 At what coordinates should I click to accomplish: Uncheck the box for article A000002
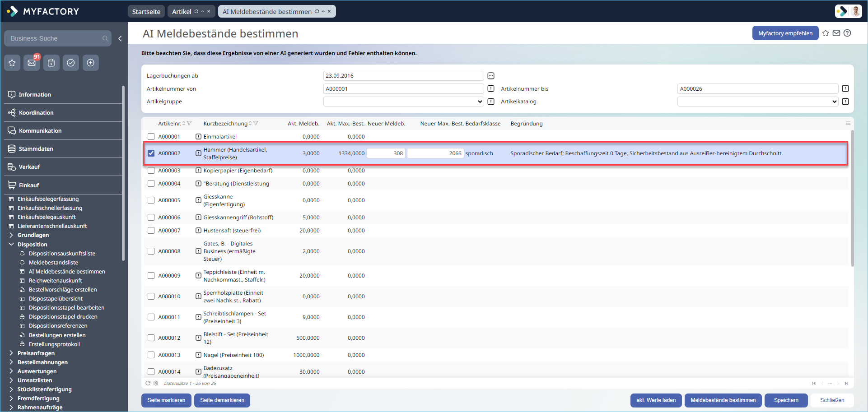coord(151,153)
